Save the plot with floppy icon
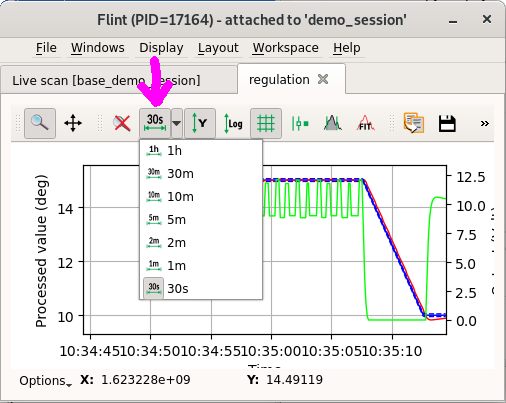The width and height of the screenshot is (506, 403). point(447,123)
